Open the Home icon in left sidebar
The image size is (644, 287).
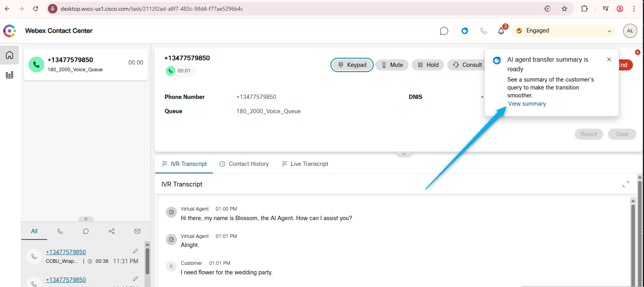point(9,55)
